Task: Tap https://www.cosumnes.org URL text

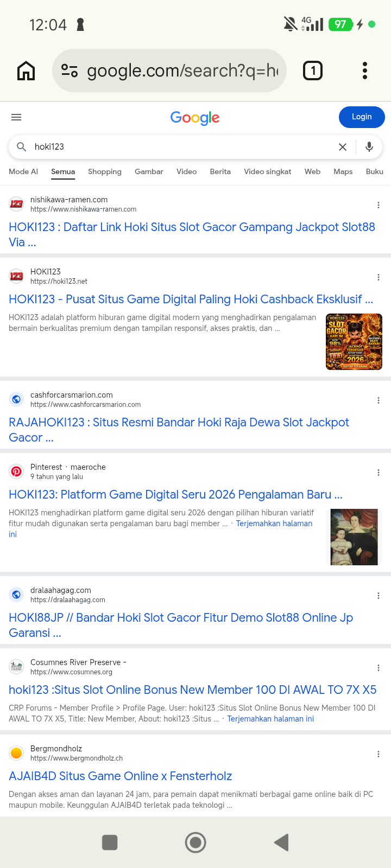Action: pos(71,672)
